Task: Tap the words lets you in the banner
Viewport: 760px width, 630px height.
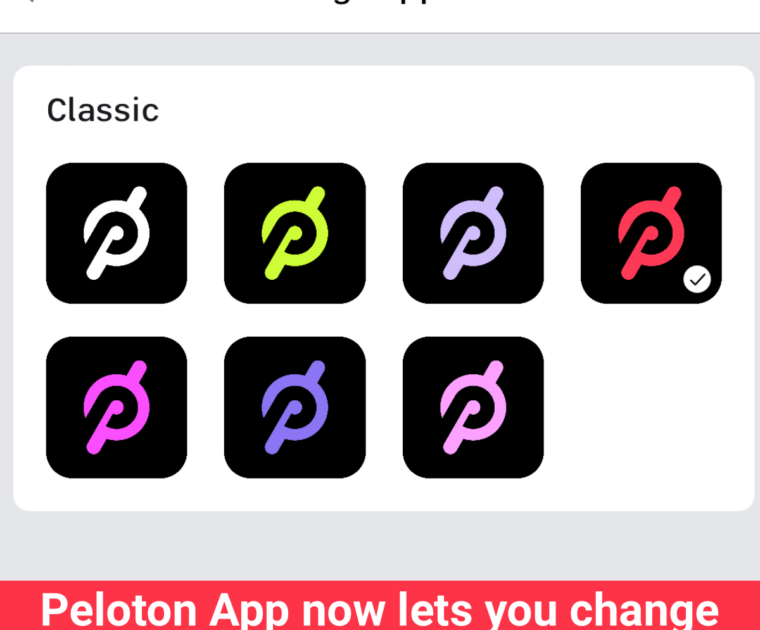Action: point(477,612)
